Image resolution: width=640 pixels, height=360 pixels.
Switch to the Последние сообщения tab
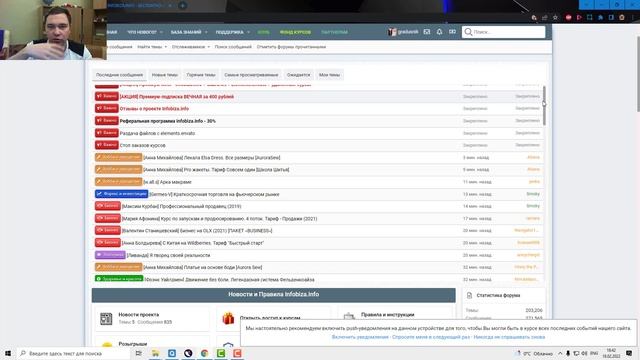tap(119, 75)
